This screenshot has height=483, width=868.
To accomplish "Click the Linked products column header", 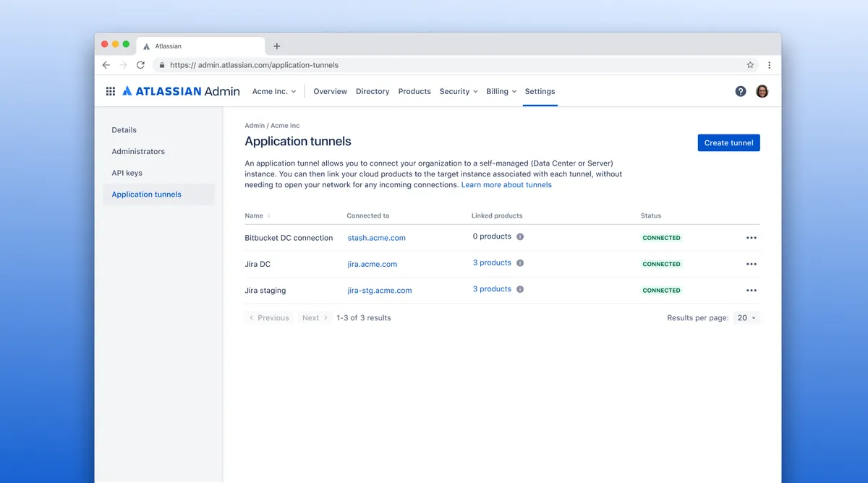I will [497, 215].
